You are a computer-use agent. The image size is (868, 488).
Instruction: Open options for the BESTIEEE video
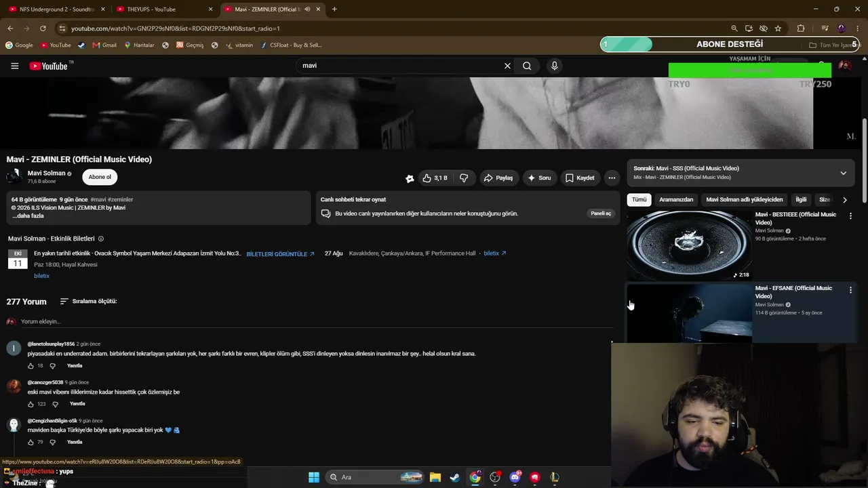click(x=850, y=216)
